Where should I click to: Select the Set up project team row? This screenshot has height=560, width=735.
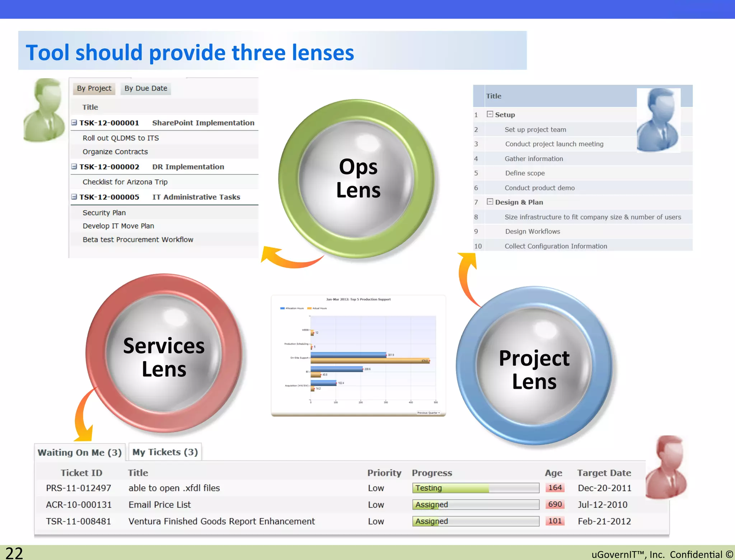point(583,129)
